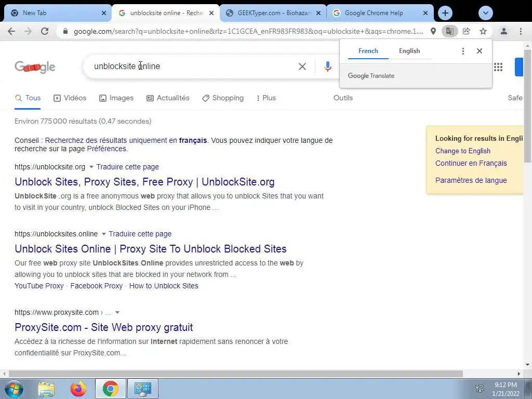
Task: Open the Outils search tools
Action: pyautogui.click(x=343, y=98)
